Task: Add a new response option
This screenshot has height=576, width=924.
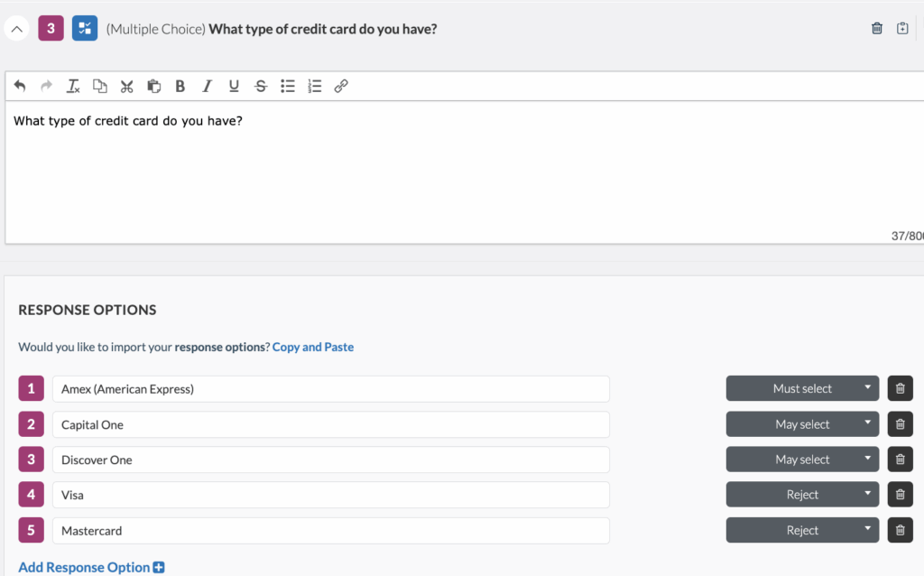Action: pos(91,567)
